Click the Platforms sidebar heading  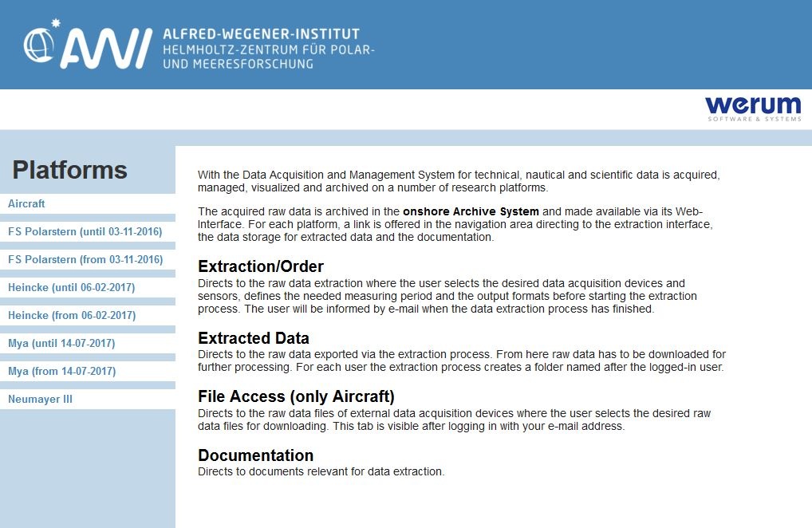click(x=70, y=170)
